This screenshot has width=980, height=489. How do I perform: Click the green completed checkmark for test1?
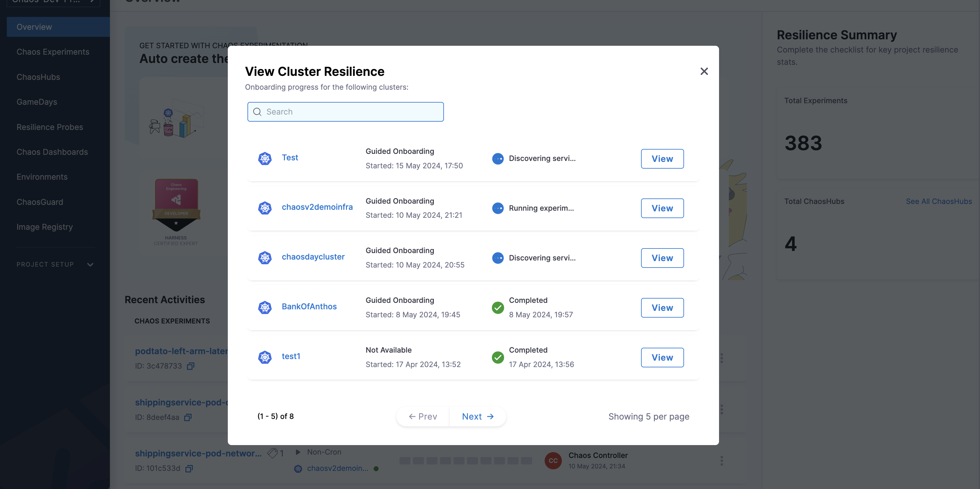[x=498, y=357]
